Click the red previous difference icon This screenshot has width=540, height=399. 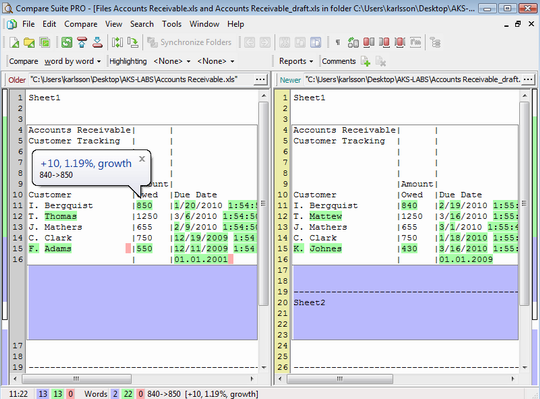(82, 43)
